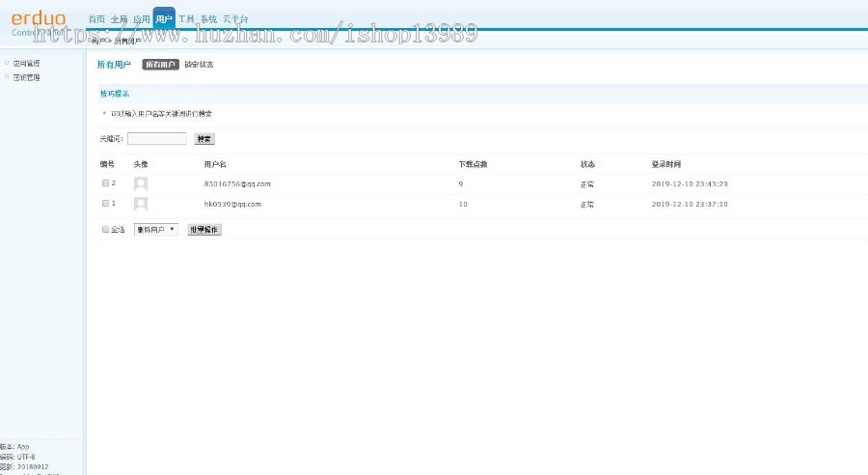868x475 pixels.
Task: Click download points value 10
Action: (463, 204)
